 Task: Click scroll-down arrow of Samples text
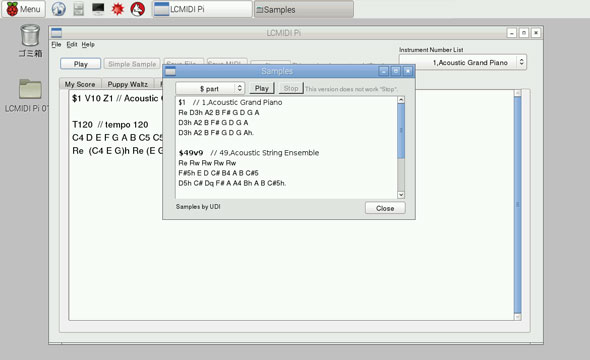[x=401, y=194]
